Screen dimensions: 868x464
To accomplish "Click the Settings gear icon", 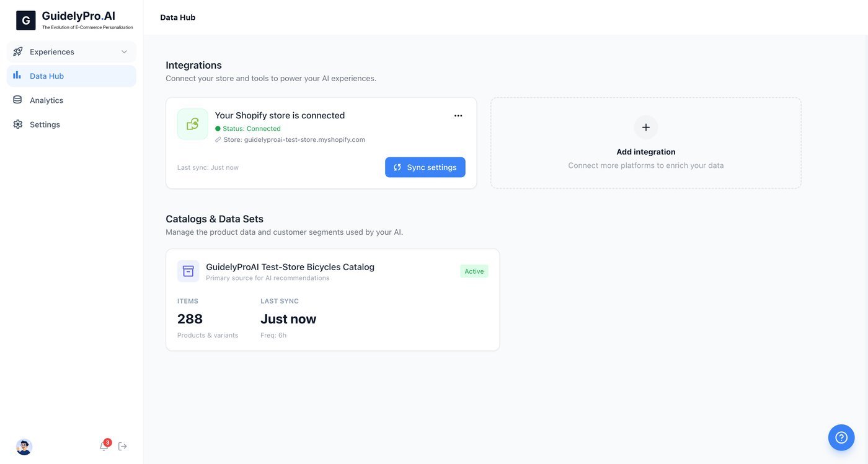I will [x=17, y=124].
